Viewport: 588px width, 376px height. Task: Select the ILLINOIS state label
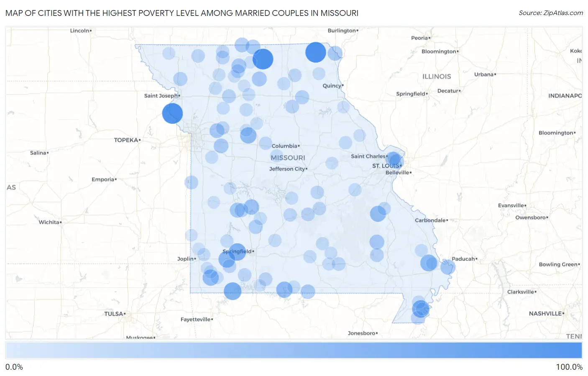(x=437, y=77)
